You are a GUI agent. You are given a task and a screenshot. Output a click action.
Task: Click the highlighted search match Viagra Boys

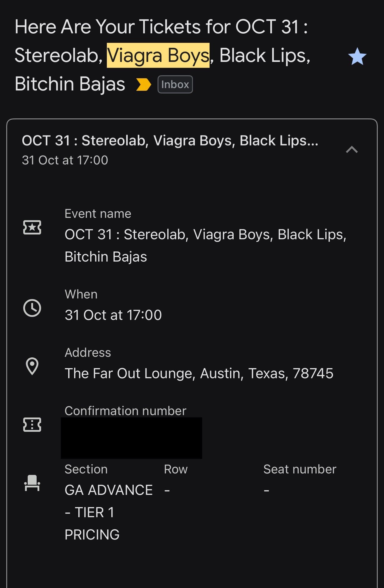pos(158,55)
